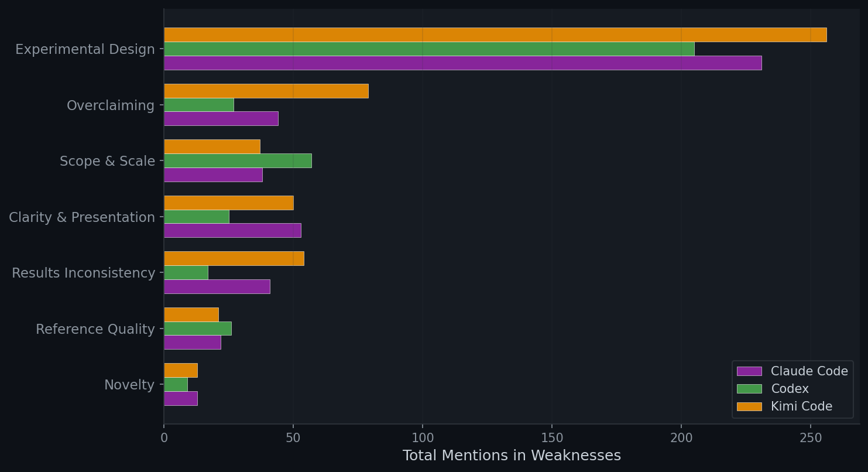Select the Results Inconsistency axis label
This screenshot has width=868, height=472.
click(x=84, y=273)
